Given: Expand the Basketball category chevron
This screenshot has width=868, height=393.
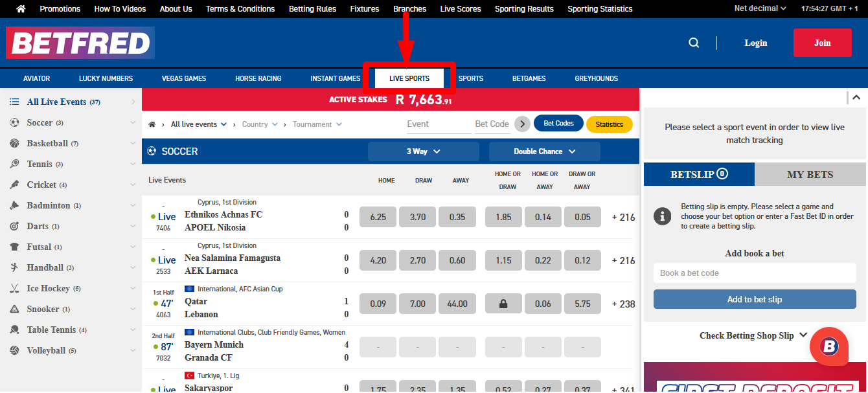Looking at the screenshot, I should [133, 143].
